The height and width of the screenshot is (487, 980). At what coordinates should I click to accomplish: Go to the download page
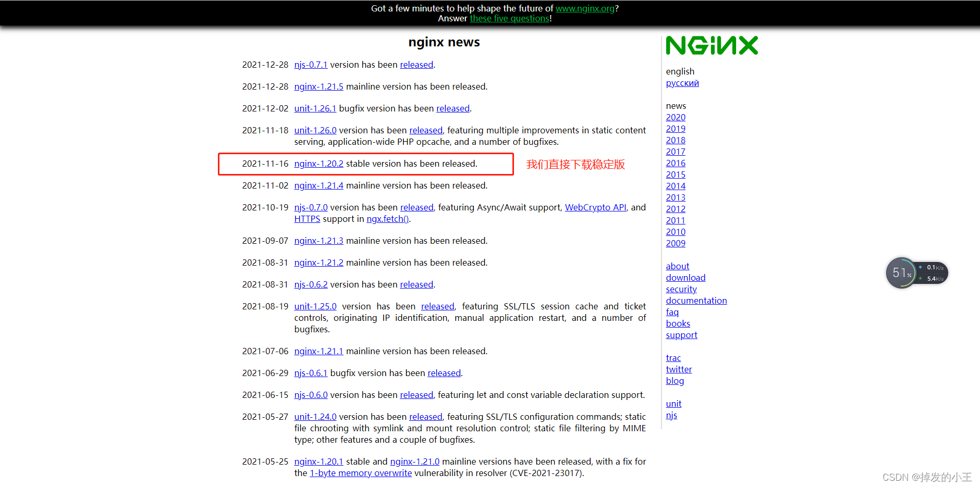point(685,278)
